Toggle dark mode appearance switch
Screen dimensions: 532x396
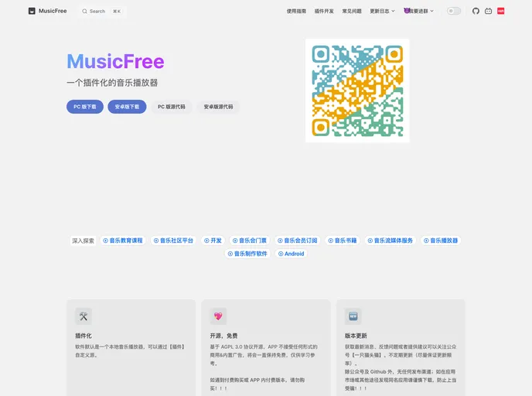click(x=454, y=11)
